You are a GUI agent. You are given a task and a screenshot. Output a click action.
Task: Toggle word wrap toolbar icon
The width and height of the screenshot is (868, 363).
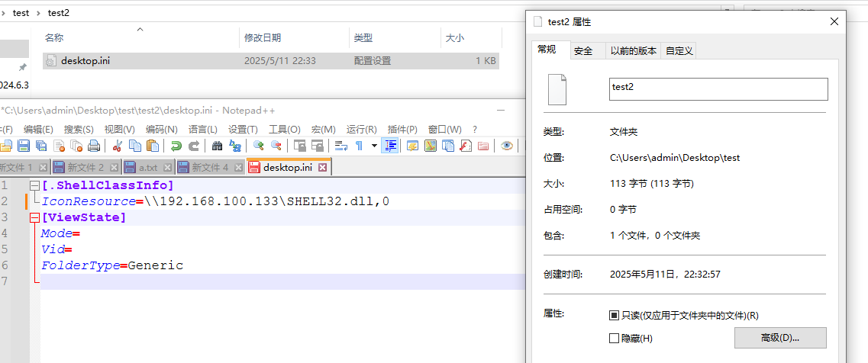coord(341,146)
